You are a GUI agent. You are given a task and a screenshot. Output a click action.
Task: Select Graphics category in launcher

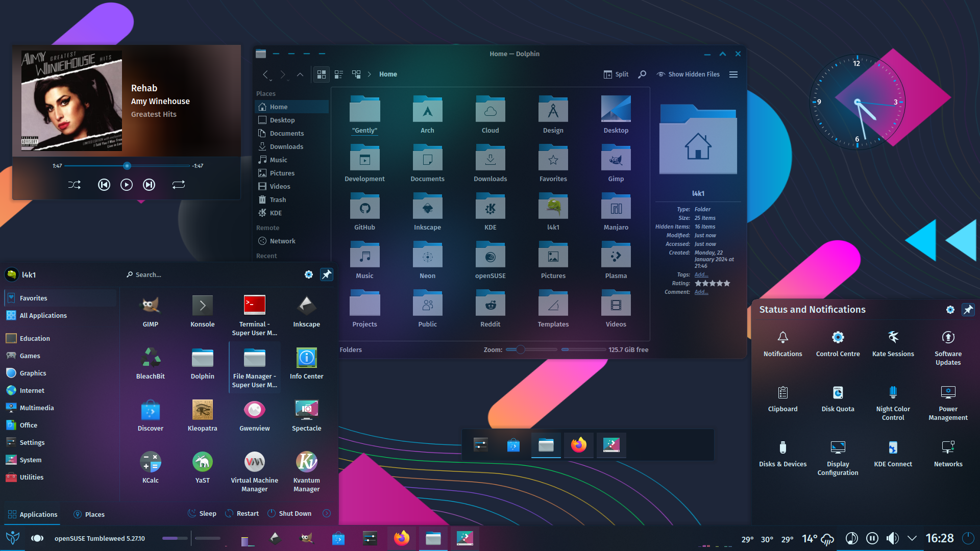click(60, 373)
